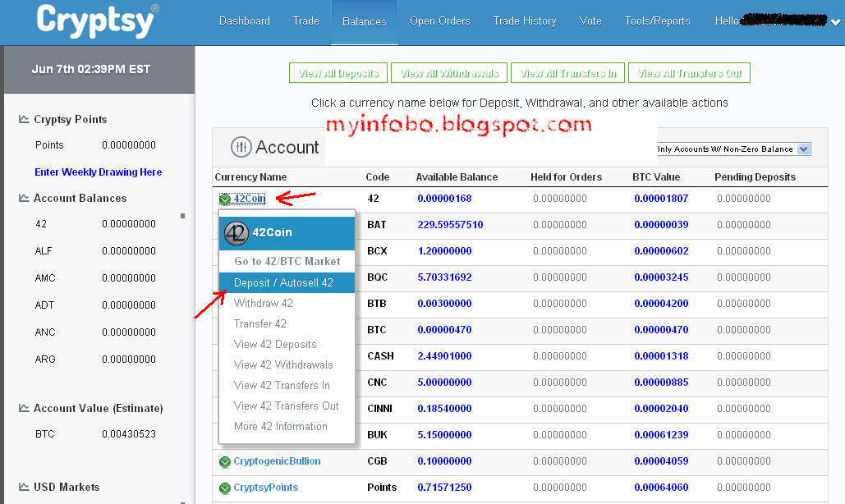Click sidebar BTC estimate 0.00430523
The height and width of the screenshot is (504, 845).
pyautogui.click(x=129, y=434)
